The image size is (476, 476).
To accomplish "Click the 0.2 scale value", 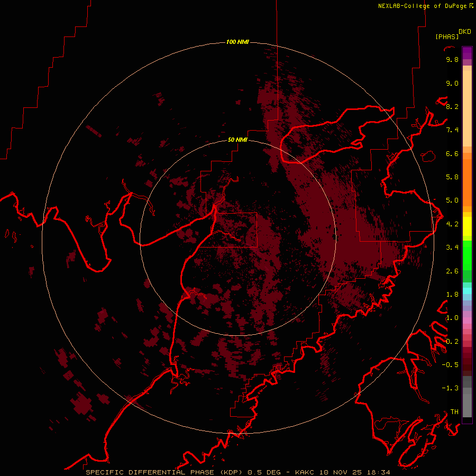I will 452,342.
